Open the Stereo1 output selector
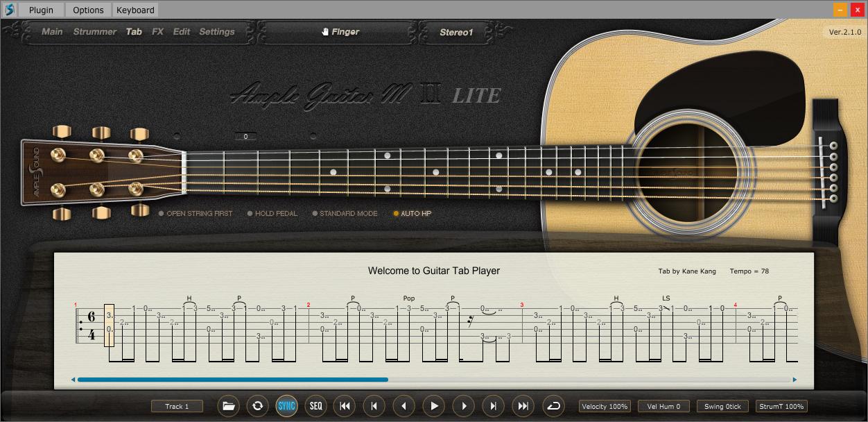Image resolution: width=868 pixels, height=422 pixels. (455, 31)
